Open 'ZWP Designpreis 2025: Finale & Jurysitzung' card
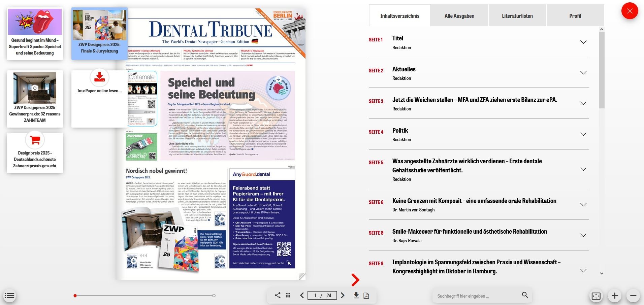 [x=99, y=34]
